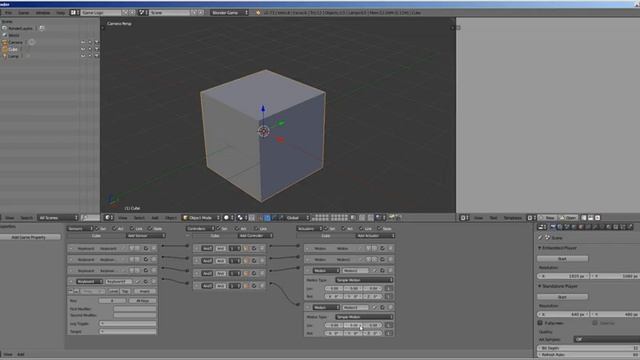Open the Blender Game engine dropdown
Screen dimensions: 640x360
click(229, 13)
